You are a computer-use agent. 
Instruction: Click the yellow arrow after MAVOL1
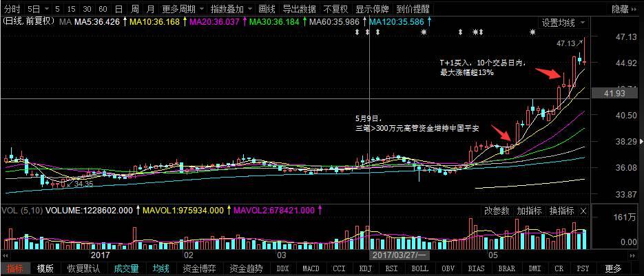pos(227,211)
